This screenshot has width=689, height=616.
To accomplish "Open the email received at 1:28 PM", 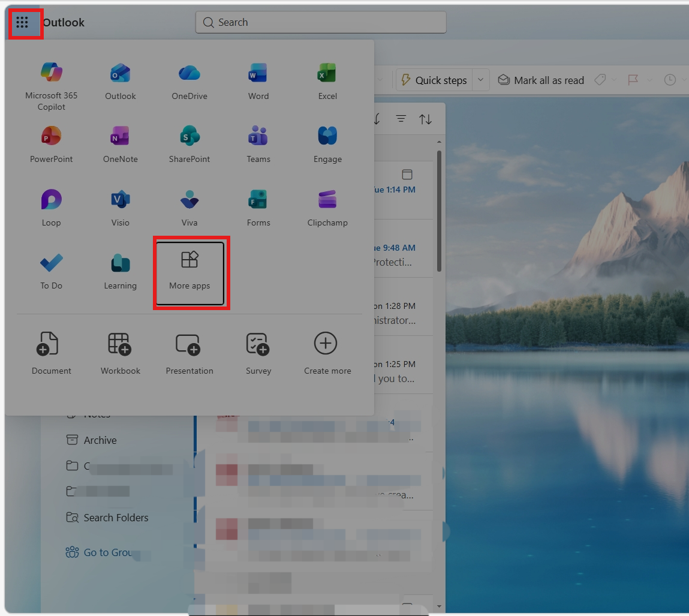I will point(404,307).
